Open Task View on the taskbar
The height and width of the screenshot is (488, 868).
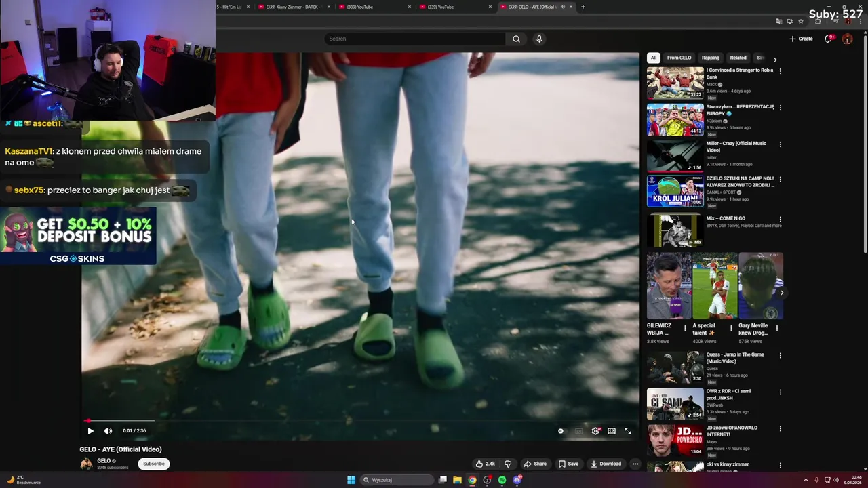pyautogui.click(x=443, y=480)
